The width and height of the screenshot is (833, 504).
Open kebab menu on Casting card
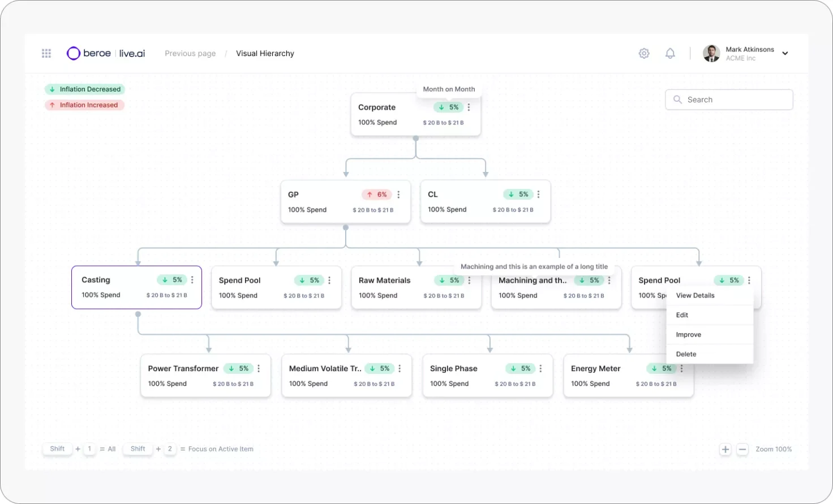(x=192, y=280)
